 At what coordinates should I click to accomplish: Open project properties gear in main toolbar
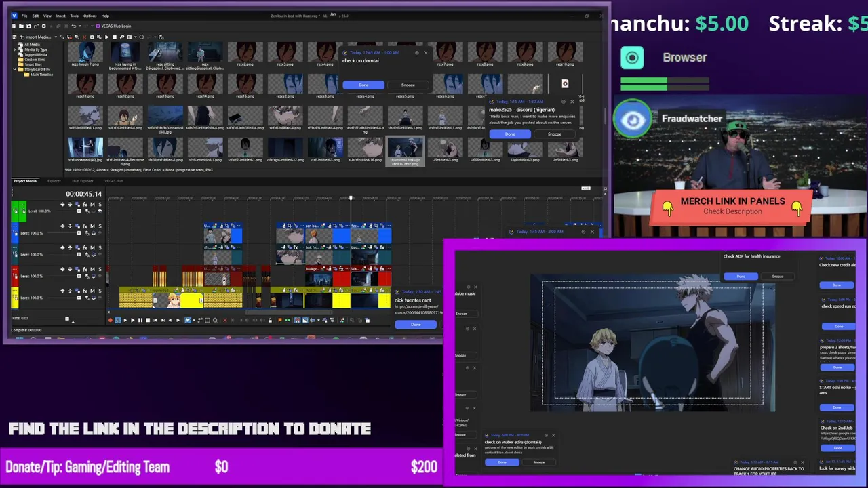(x=43, y=26)
